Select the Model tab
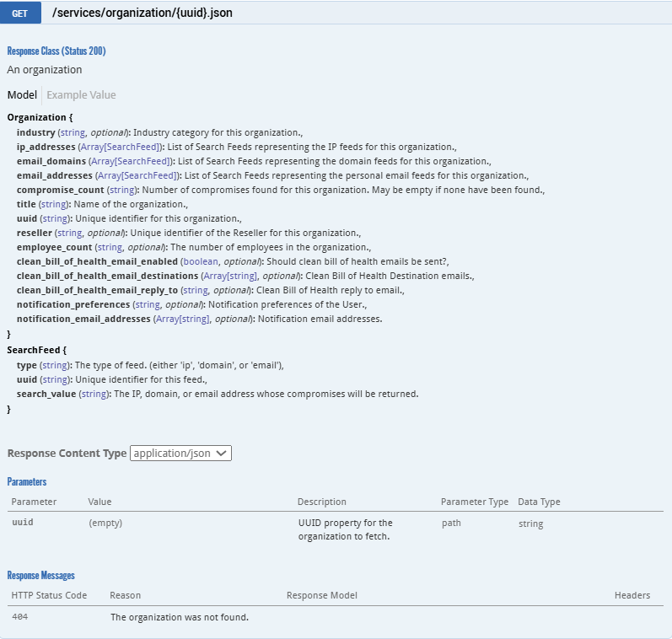This screenshot has height=639, width=672. tap(22, 95)
